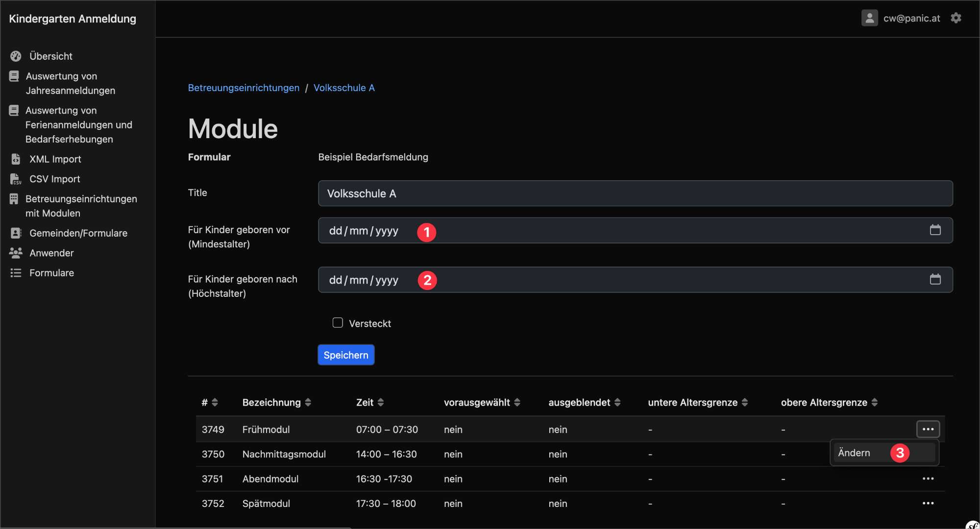Focus the Title input field
The height and width of the screenshot is (529, 980).
coord(636,193)
